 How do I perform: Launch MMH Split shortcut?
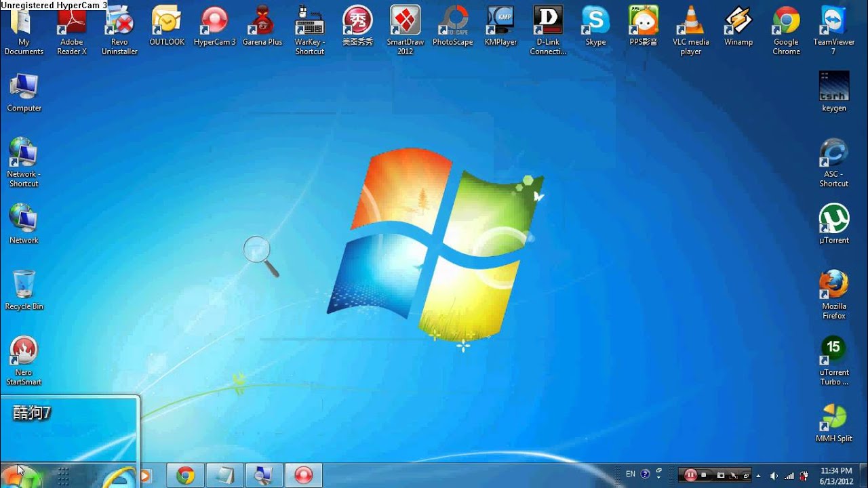pyautogui.click(x=833, y=423)
